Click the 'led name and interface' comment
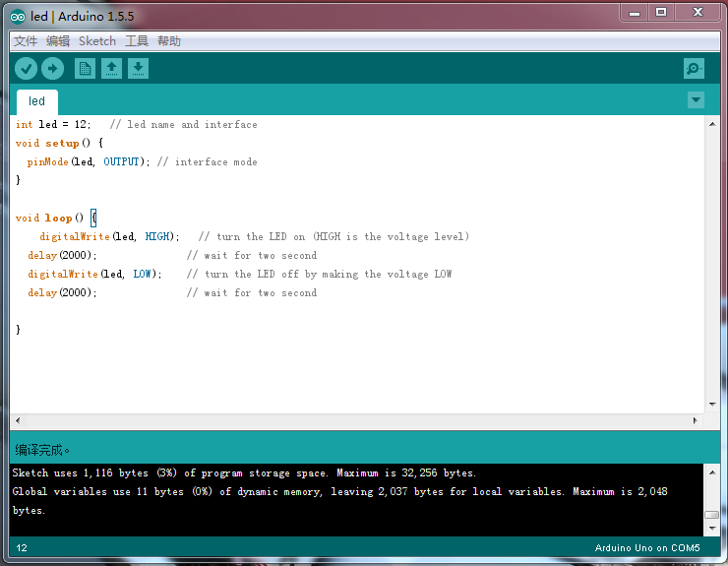The image size is (728, 566). coord(183,125)
